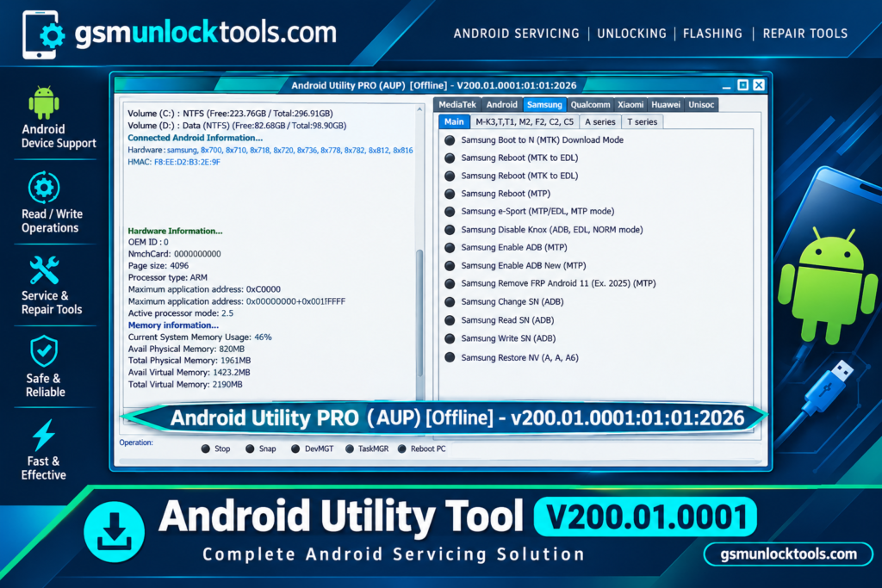The image size is (882, 588).
Task: Select Samsung Boot to N (MTK) Download Mode
Action: [534, 140]
